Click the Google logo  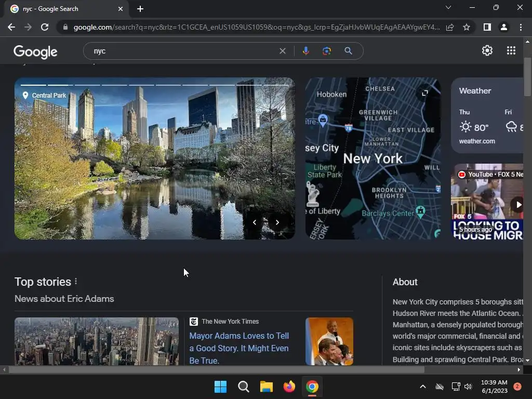point(35,51)
